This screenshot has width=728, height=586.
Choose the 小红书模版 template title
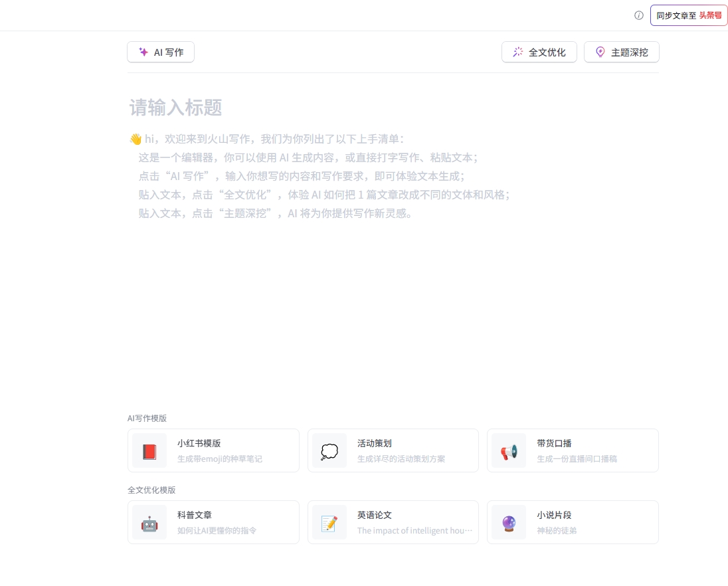pyautogui.click(x=199, y=443)
